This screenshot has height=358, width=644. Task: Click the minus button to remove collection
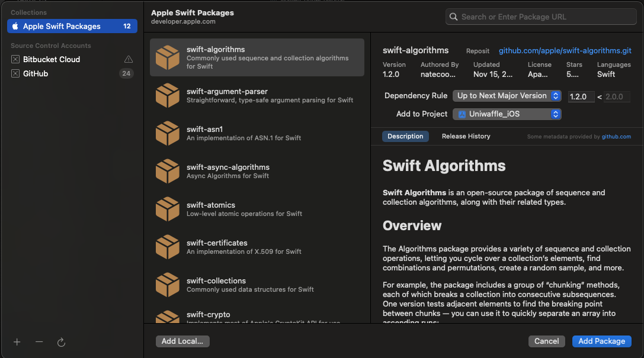tap(39, 341)
